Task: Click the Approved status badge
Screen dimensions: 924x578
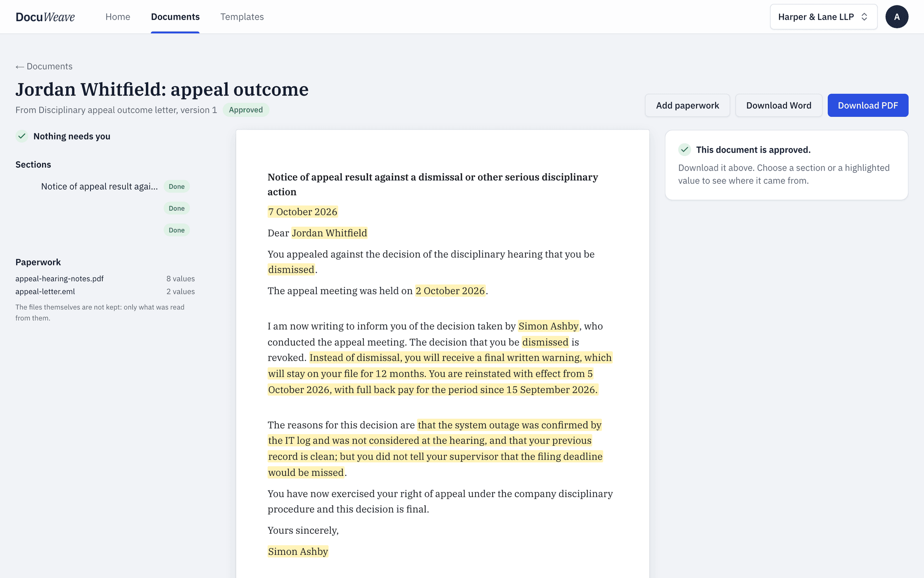Action: coord(246,110)
